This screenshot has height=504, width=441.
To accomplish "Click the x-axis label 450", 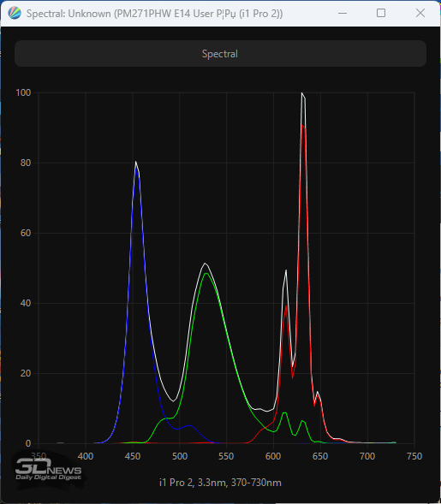I will tap(133, 456).
